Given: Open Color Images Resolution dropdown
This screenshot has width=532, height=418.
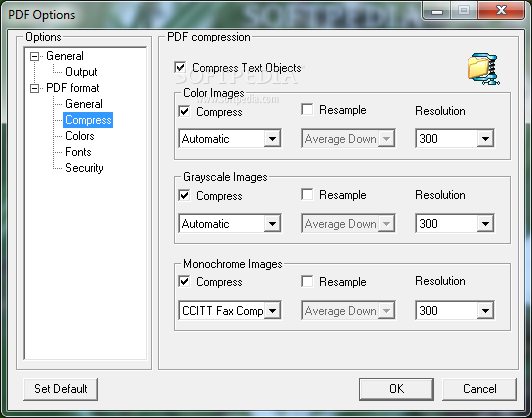Looking at the screenshot, I should pyautogui.click(x=455, y=138).
